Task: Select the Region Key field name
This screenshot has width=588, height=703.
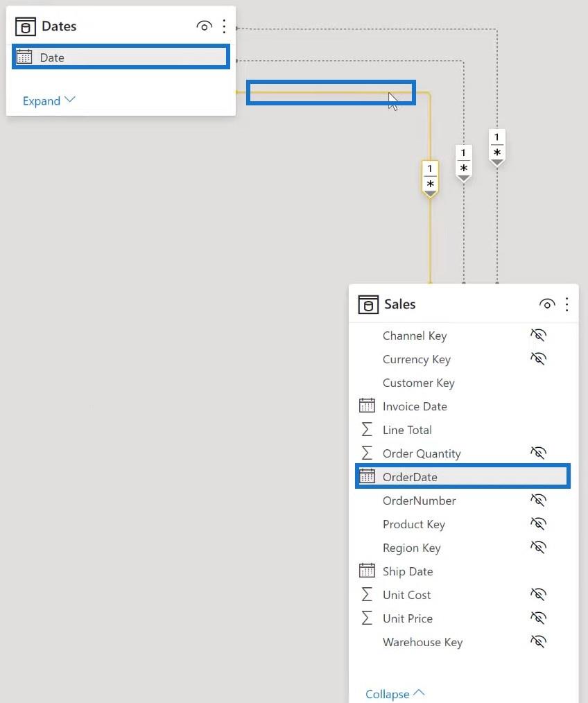Action: 411,548
